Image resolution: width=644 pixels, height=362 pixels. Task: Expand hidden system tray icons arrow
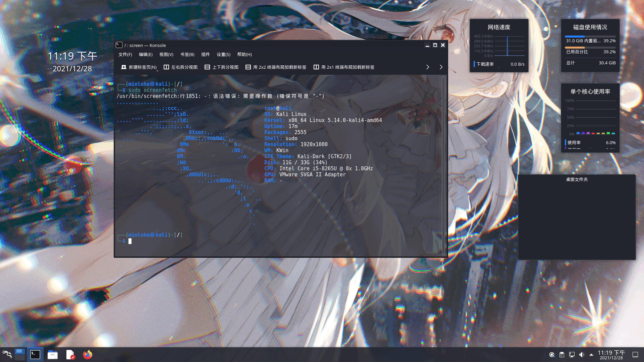click(x=591, y=355)
